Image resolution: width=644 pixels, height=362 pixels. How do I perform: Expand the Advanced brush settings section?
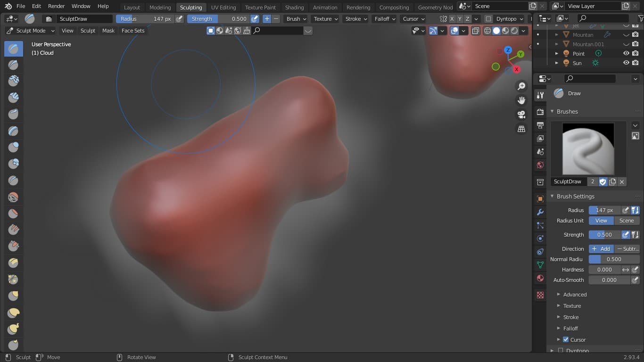pos(575,295)
